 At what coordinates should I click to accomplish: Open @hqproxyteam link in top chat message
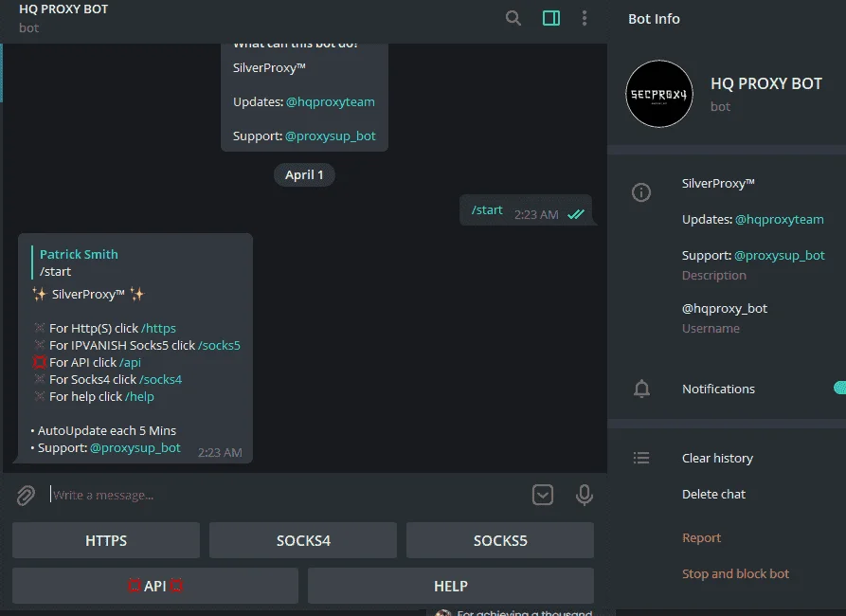(x=331, y=102)
